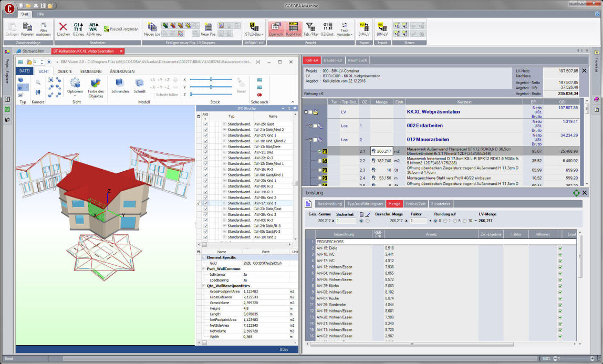
Task: Click the footsteps walk icon in Kamera
Action: tap(38, 92)
